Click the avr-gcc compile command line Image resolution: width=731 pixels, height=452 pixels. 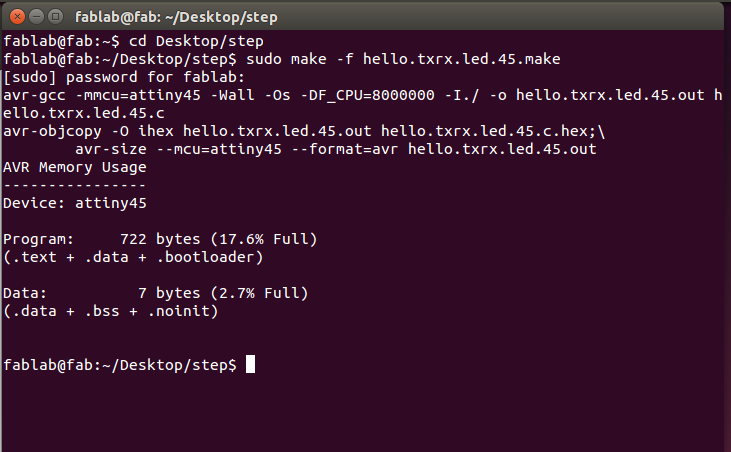point(363,104)
